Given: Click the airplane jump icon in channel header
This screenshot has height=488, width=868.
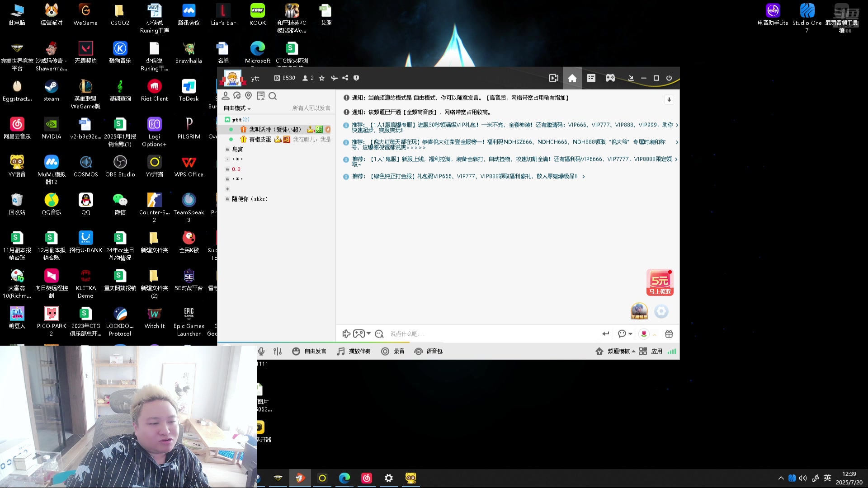Looking at the screenshot, I should coord(334,78).
